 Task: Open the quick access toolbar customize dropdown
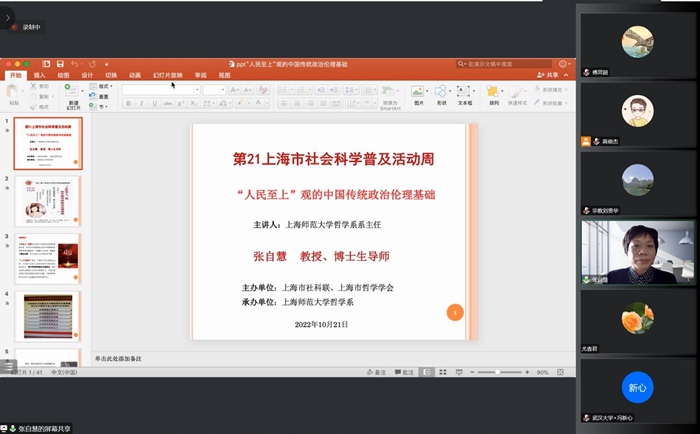[106, 64]
